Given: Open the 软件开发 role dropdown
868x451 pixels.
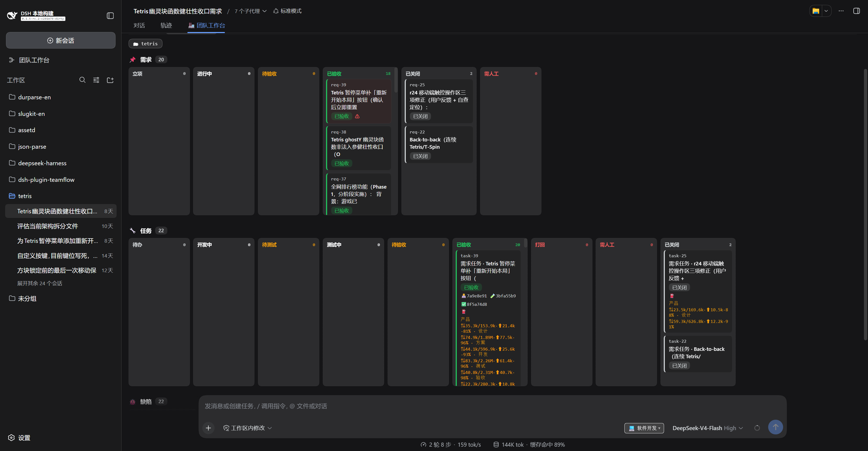Looking at the screenshot, I should pos(644,428).
